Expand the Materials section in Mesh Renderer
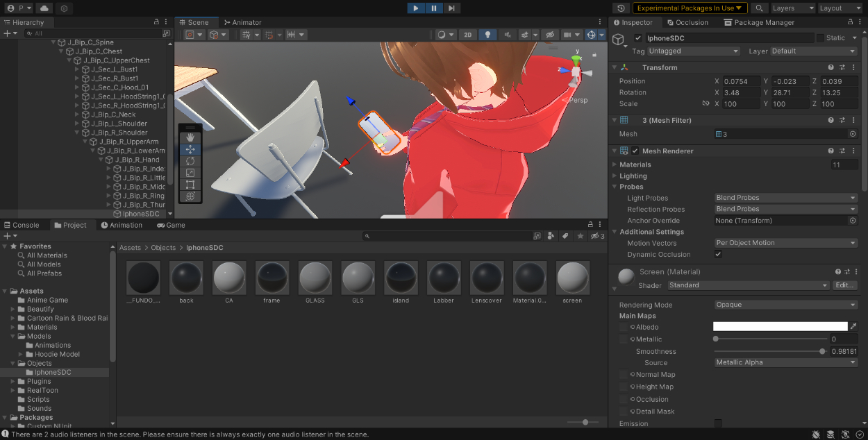868x440 pixels. tap(614, 164)
